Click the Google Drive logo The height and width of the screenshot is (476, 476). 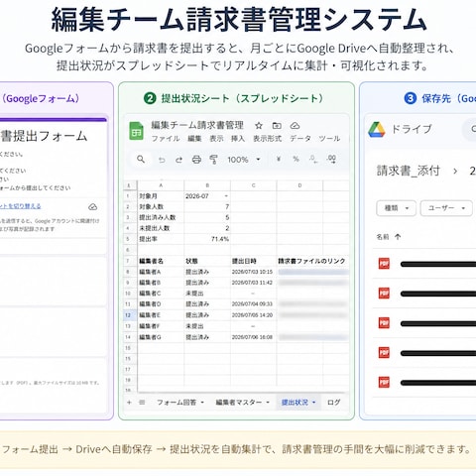377,129
